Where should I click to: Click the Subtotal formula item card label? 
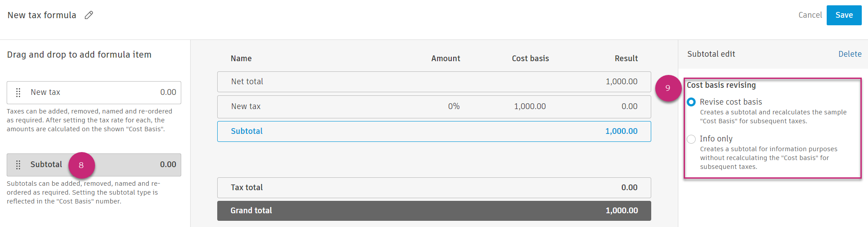[46, 164]
